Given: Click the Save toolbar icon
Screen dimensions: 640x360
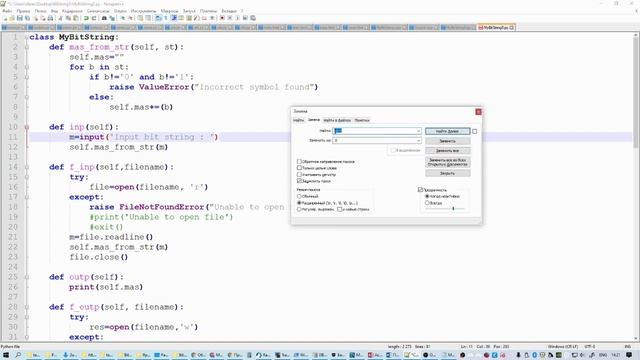Looking at the screenshot, I should tap(20, 18).
